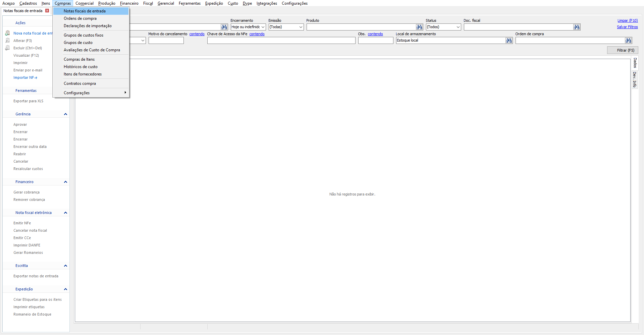The width and height of the screenshot is (644, 335).
Task: Switch to the Dev. Info vertical tab
Action: pyautogui.click(x=635, y=79)
